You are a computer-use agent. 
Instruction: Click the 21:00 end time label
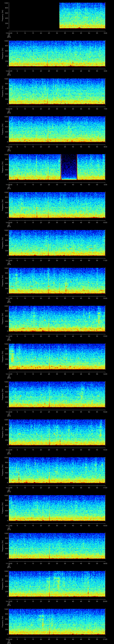[x=105, y=639]
